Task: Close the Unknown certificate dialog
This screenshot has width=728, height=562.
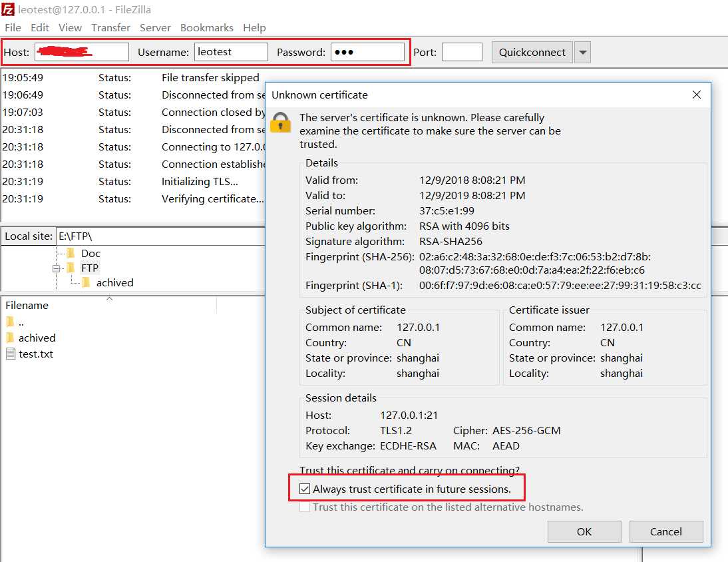Action: [697, 95]
